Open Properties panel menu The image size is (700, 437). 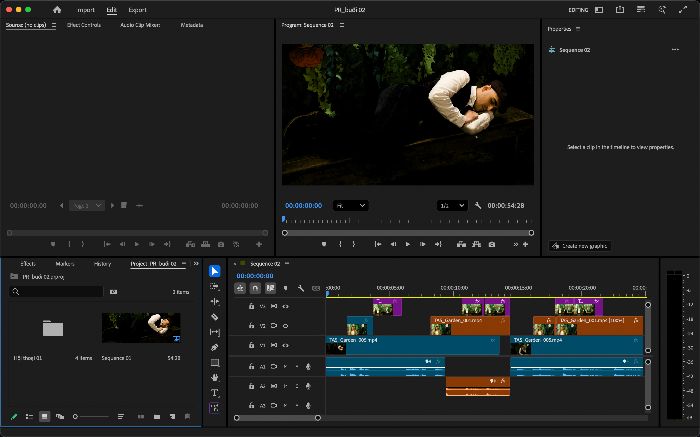(578, 29)
